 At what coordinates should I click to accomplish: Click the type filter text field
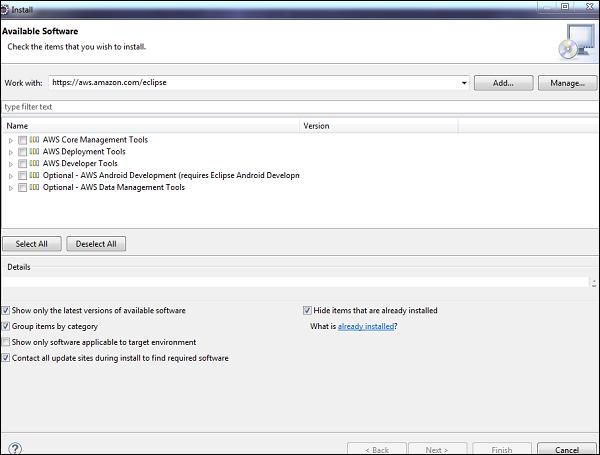coord(298,107)
